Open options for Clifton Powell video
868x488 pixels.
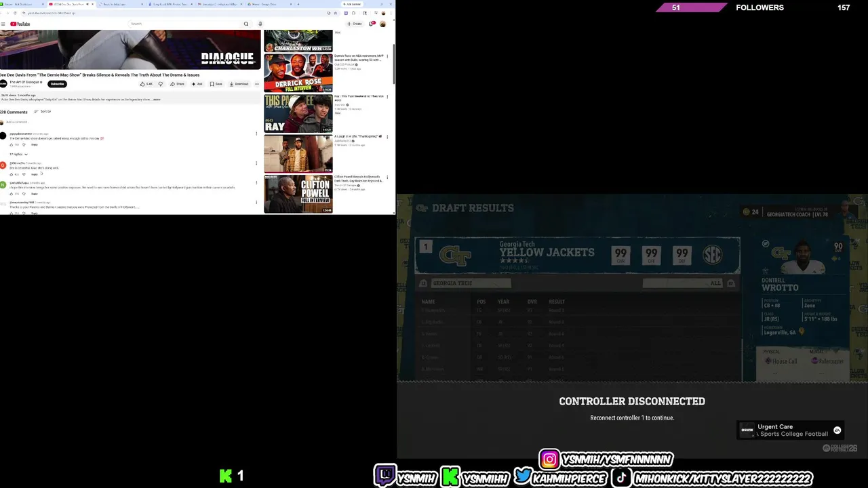coord(387,178)
